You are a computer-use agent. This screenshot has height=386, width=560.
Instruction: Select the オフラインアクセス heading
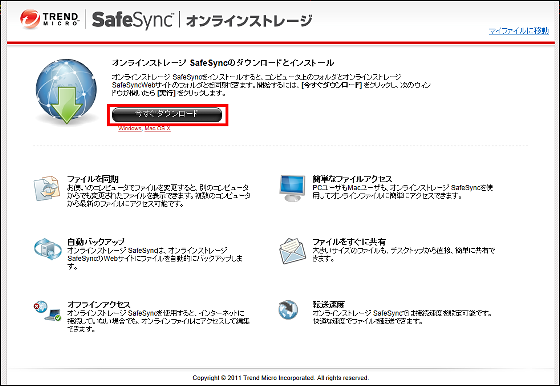99,305
